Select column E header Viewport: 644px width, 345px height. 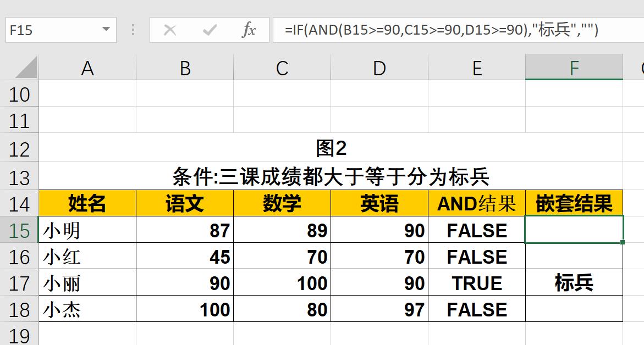477,68
